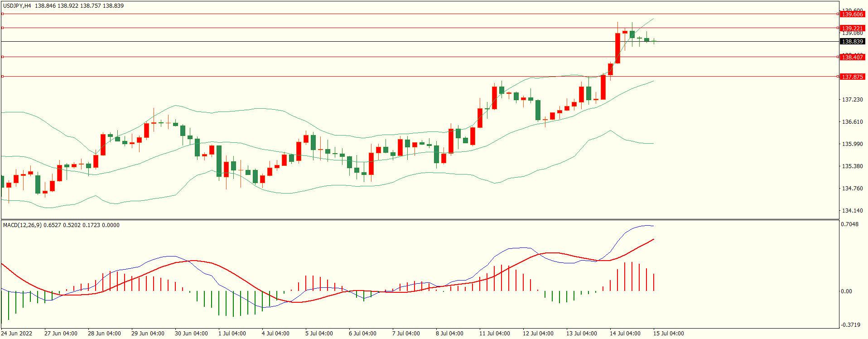
Task: Click the MACD(12,26,9) indicator label
Action: coord(22,225)
